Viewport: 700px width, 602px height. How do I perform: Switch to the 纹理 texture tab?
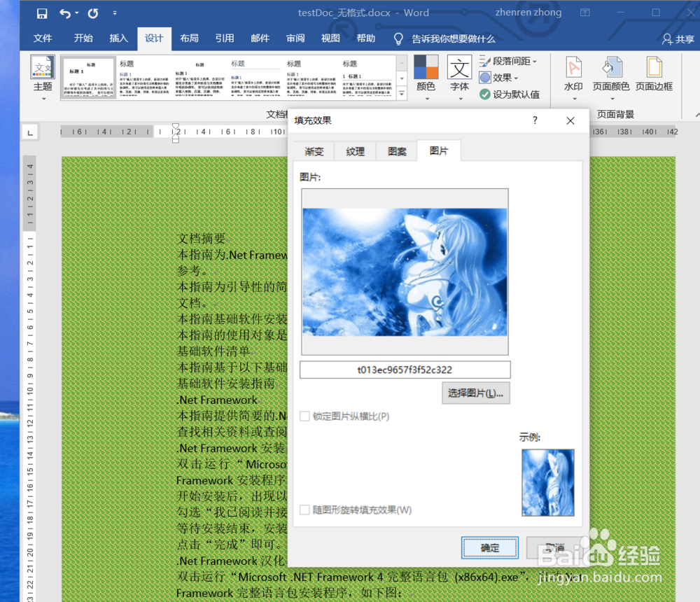(x=356, y=151)
